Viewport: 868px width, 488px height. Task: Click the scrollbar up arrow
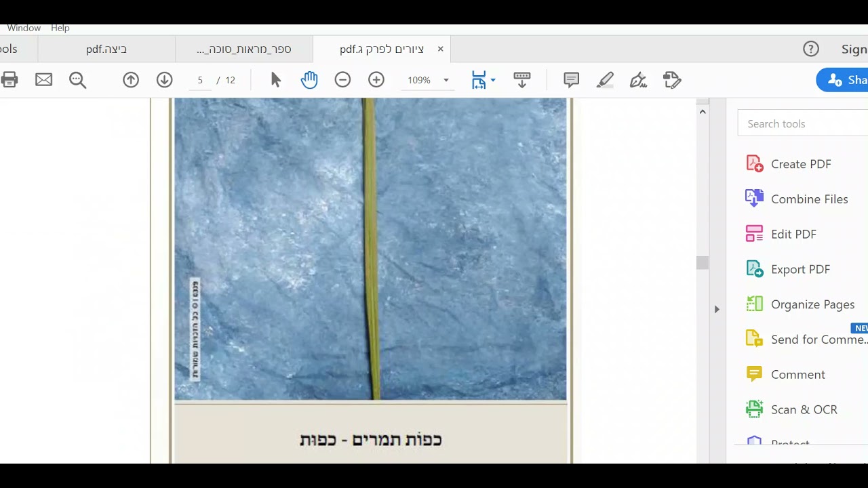703,111
